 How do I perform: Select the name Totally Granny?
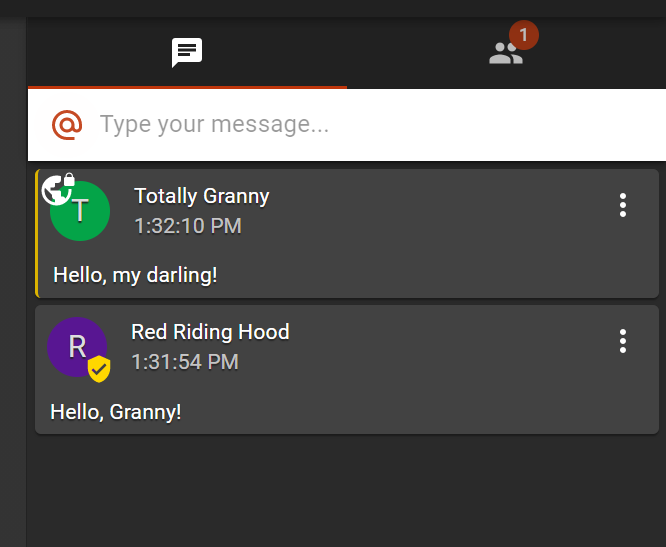pyautogui.click(x=202, y=196)
